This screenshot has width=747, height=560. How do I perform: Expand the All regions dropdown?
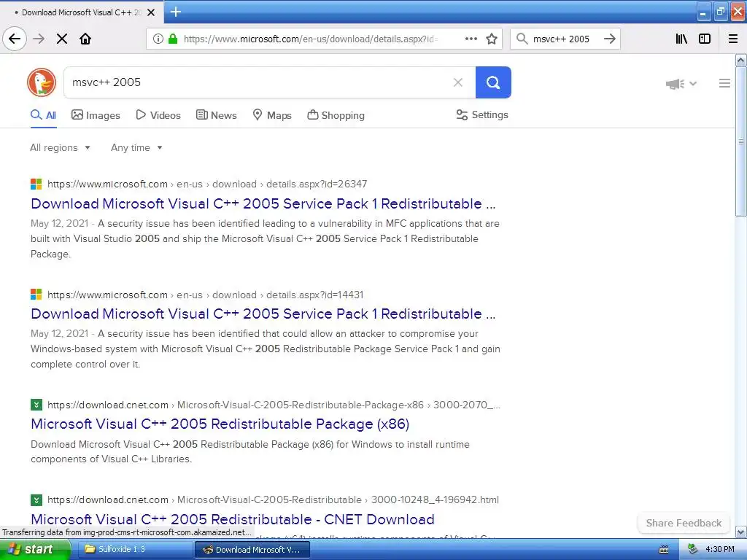click(x=60, y=147)
